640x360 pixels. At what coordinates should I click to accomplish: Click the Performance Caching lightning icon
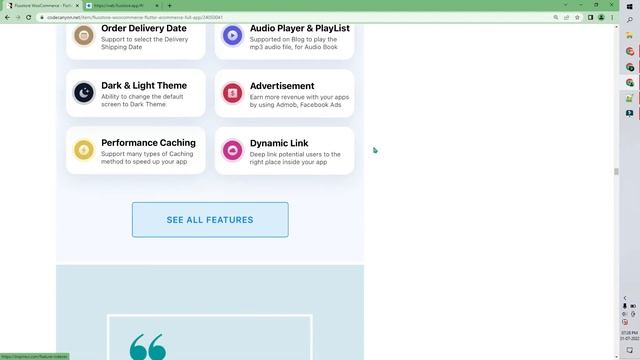[84, 150]
